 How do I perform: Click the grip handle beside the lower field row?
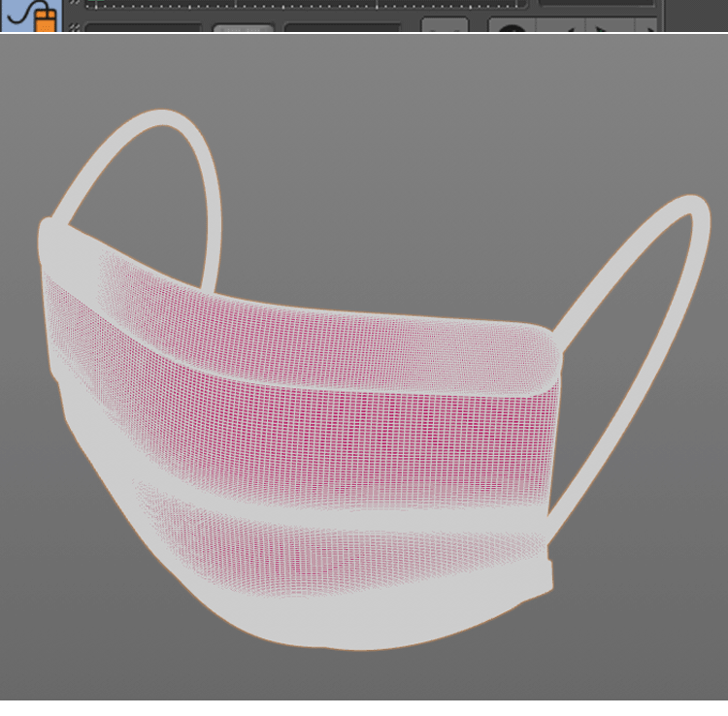[75, 27]
